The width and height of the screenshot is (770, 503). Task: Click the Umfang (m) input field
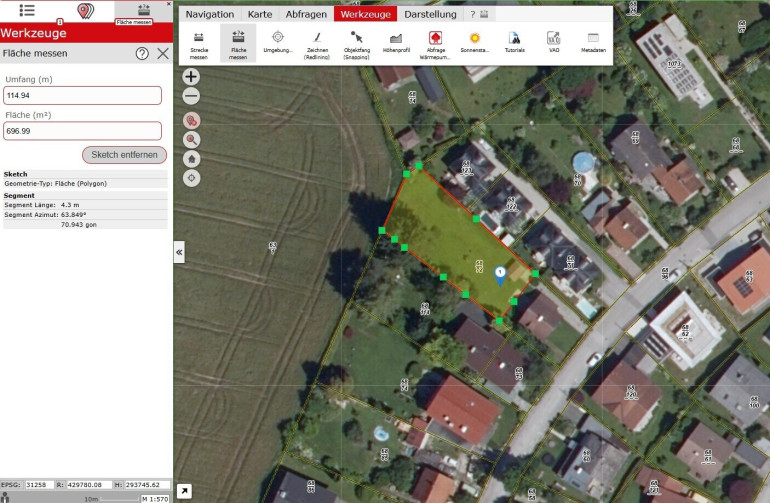[x=82, y=96]
